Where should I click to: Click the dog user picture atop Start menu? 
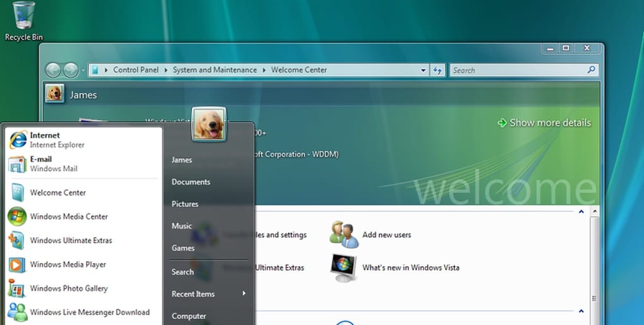click(x=209, y=124)
